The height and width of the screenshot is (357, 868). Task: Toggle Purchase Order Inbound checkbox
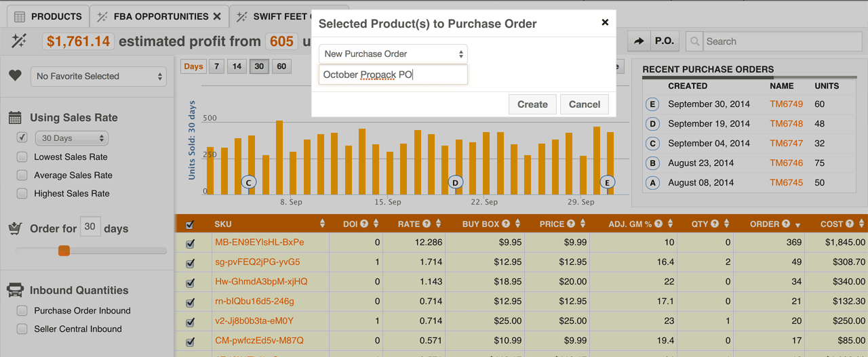(x=22, y=311)
